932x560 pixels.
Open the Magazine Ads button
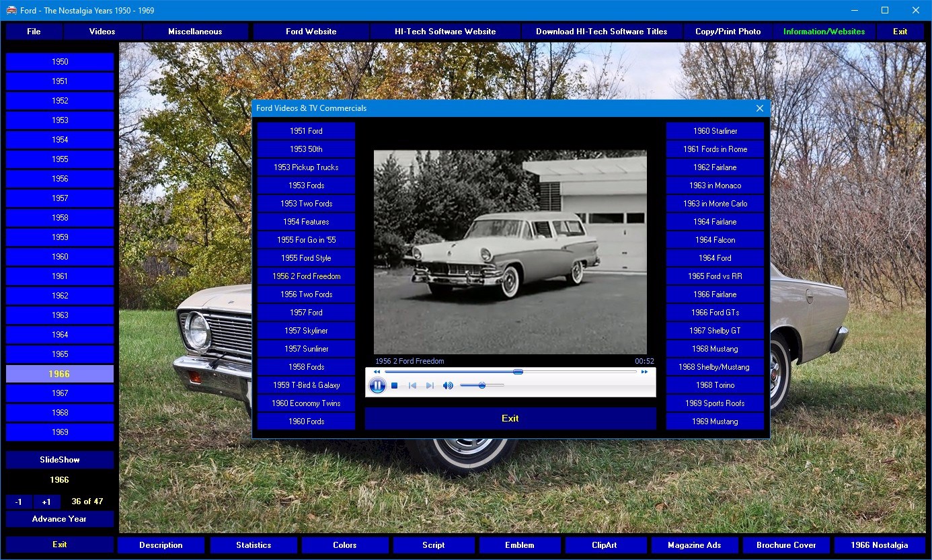(695, 545)
